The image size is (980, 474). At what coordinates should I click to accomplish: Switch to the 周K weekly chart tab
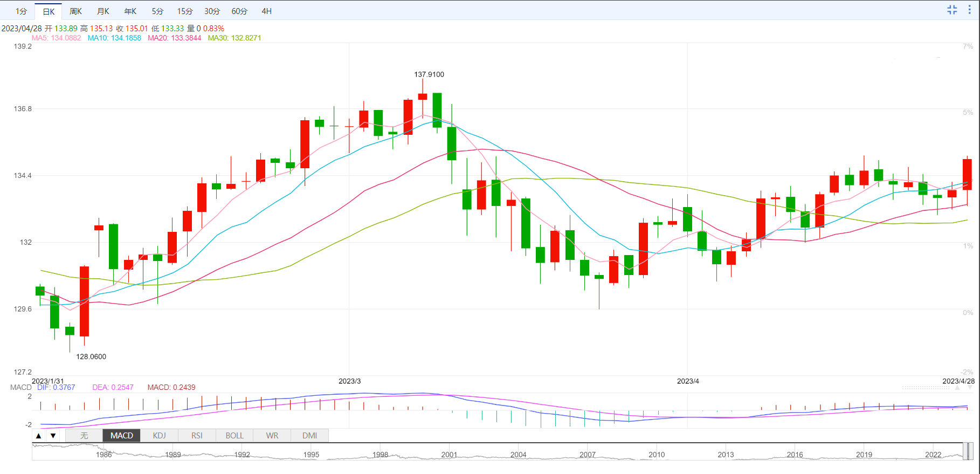point(75,11)
